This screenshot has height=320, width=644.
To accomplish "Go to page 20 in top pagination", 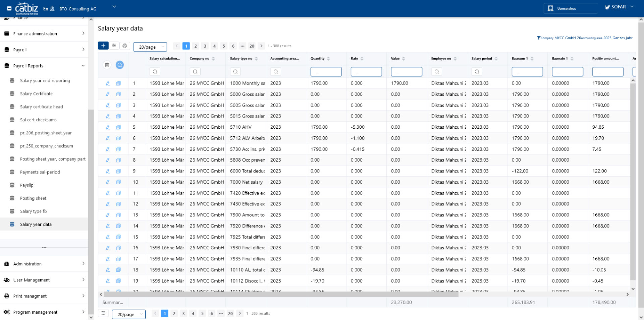I will (x=252, y=46).
